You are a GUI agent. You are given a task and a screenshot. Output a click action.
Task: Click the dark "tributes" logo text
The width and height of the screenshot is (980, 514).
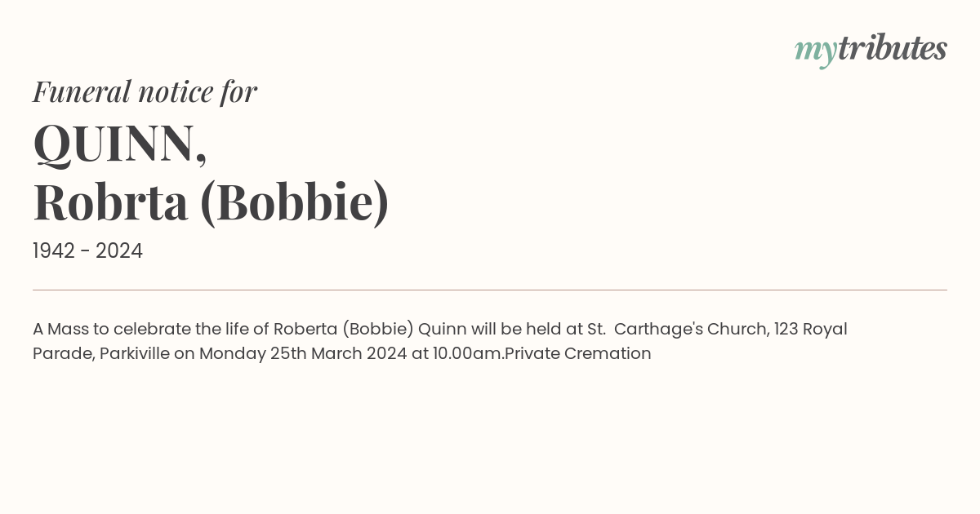click(x=892, y=48)
